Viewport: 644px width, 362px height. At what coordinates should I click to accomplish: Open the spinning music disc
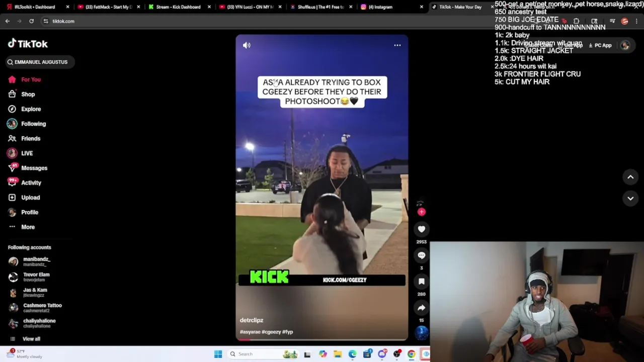(422, 333)
